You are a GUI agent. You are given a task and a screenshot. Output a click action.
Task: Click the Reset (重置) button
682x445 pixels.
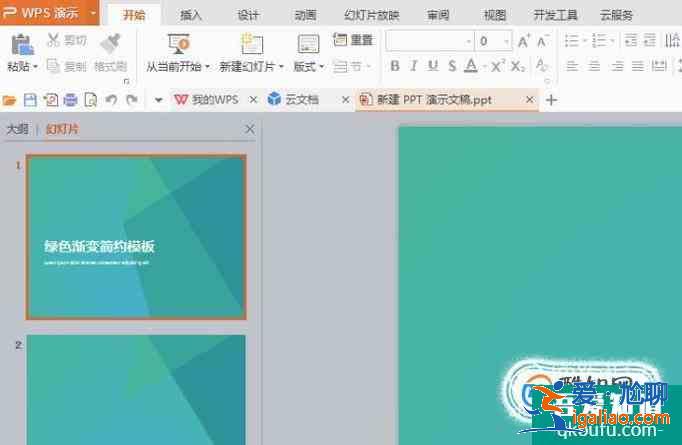353,40
